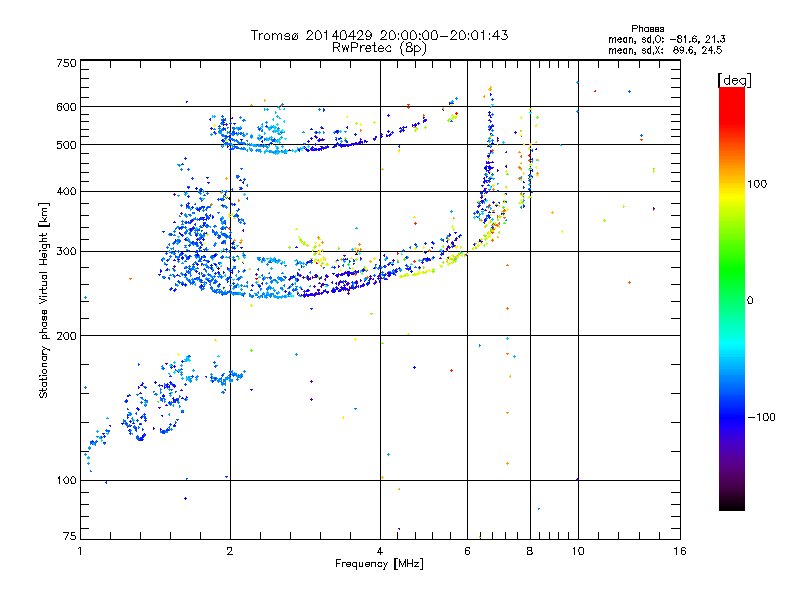
Task: Click the y-axis tick label '100'
Action: [66, 481]
